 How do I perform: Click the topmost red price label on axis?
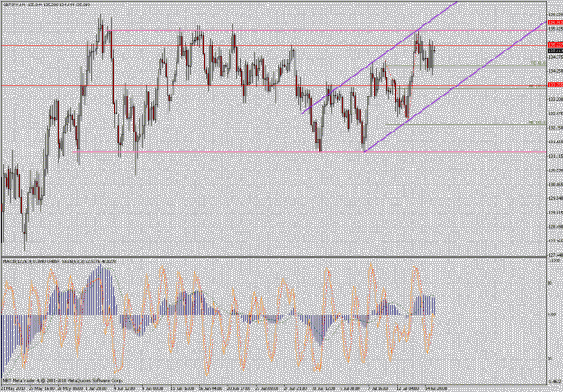555,23
